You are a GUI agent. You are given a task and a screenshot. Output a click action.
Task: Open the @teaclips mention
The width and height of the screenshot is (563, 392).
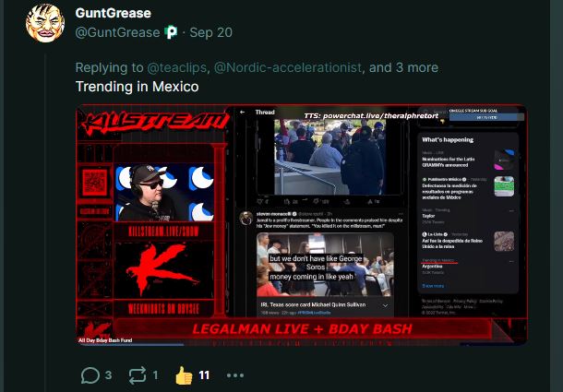176,67
